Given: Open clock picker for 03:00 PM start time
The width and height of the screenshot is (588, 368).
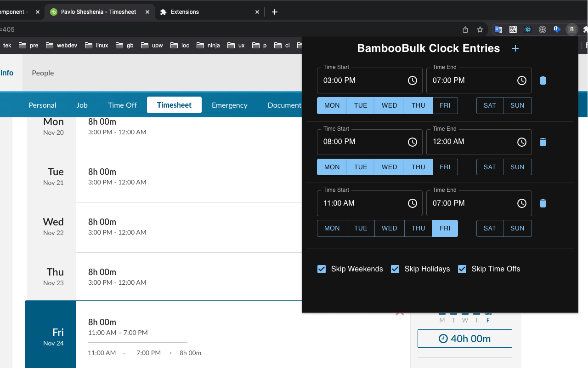Looking at the screenshot, I should pyautogui.click(x=413, y=80).
